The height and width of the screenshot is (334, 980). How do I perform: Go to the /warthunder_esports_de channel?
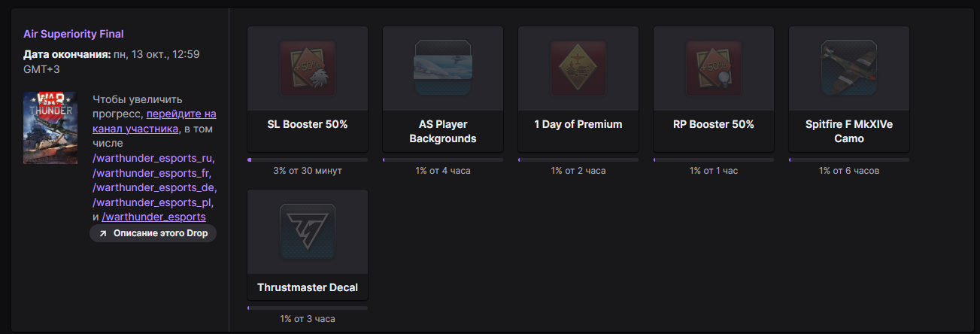tap(153, 187)
